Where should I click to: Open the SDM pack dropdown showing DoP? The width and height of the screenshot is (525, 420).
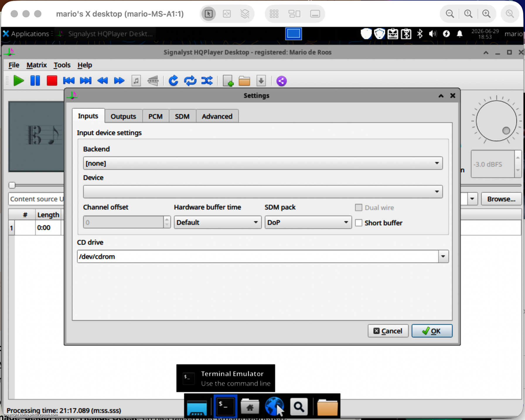[308, 222]
